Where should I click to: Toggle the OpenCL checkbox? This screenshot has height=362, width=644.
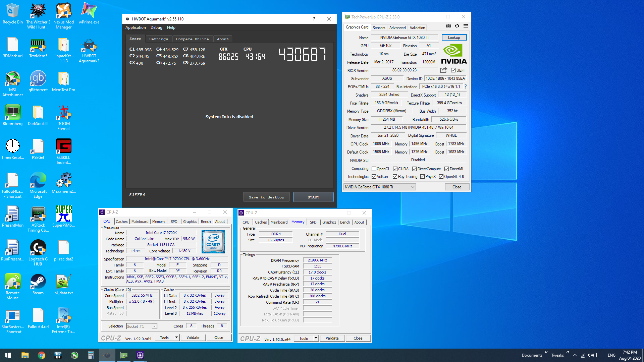coord(374,169)
